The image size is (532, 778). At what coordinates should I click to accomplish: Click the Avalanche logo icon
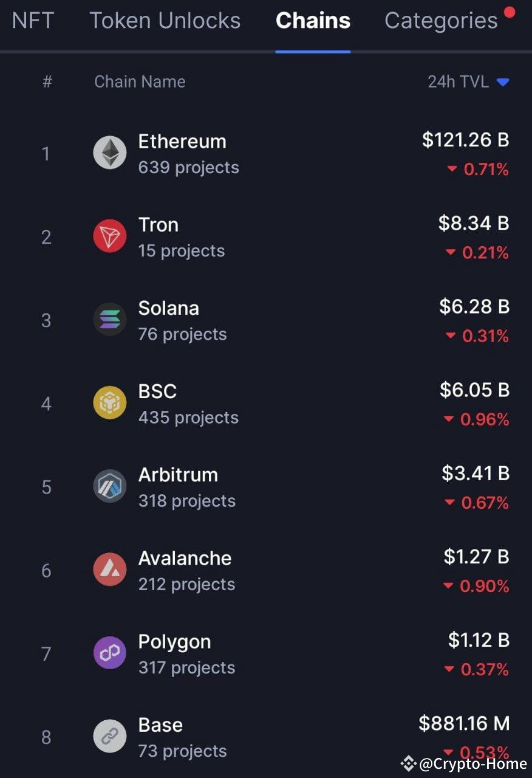(109, 569)
